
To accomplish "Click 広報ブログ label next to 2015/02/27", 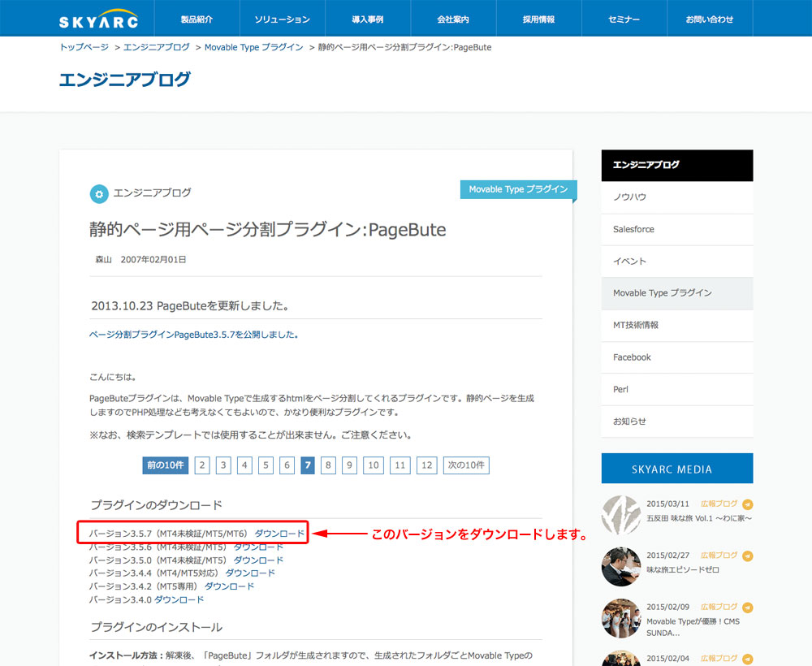I will [x=719, y=556].
